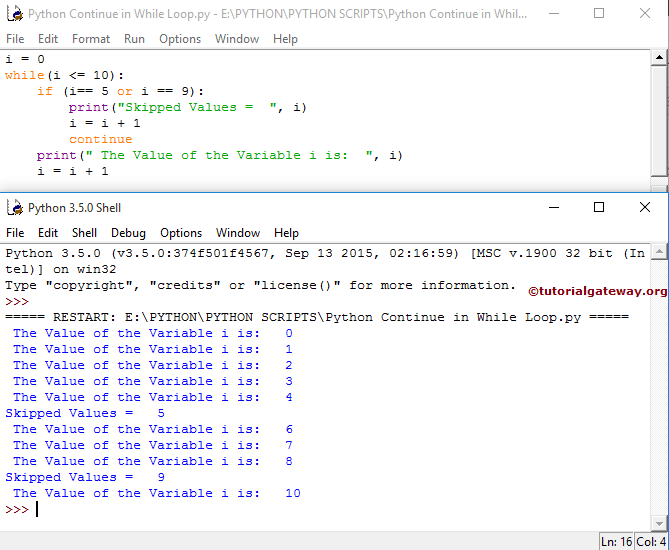This screenshot has height=550, width=669.
Task: Minimize the editor window
Action: point(554,14)
